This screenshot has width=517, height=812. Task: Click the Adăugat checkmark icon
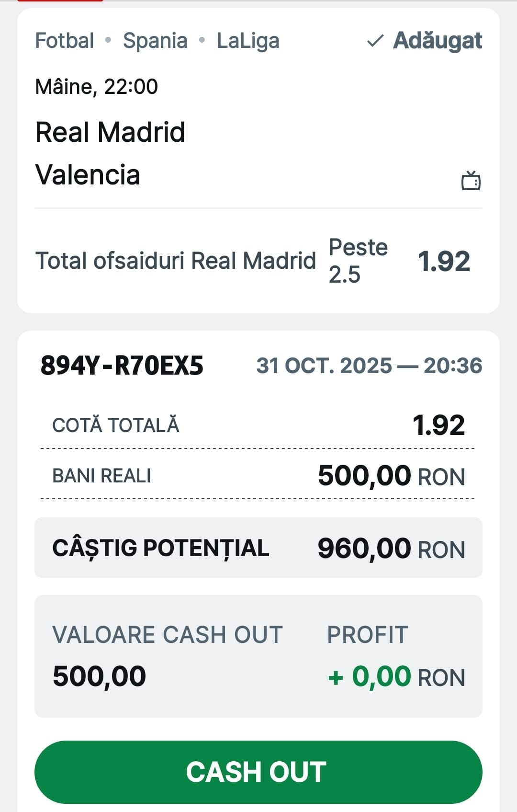pyautogui.click(x=375, y=41)
